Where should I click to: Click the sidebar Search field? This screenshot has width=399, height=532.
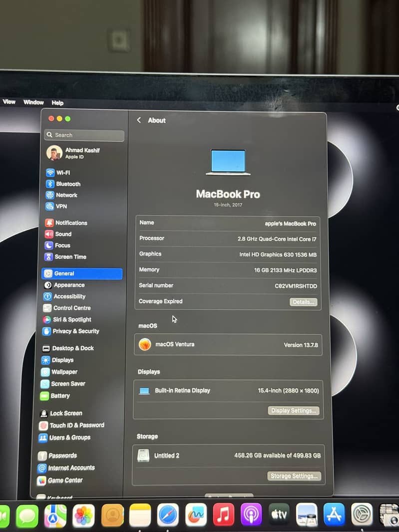pos(84,135)
